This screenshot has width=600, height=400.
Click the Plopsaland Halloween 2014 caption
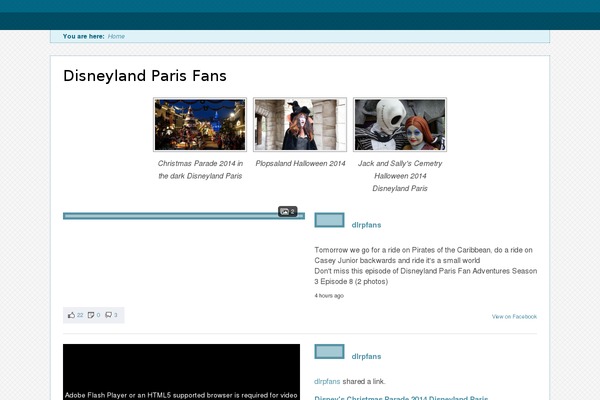tap(300, 163)
